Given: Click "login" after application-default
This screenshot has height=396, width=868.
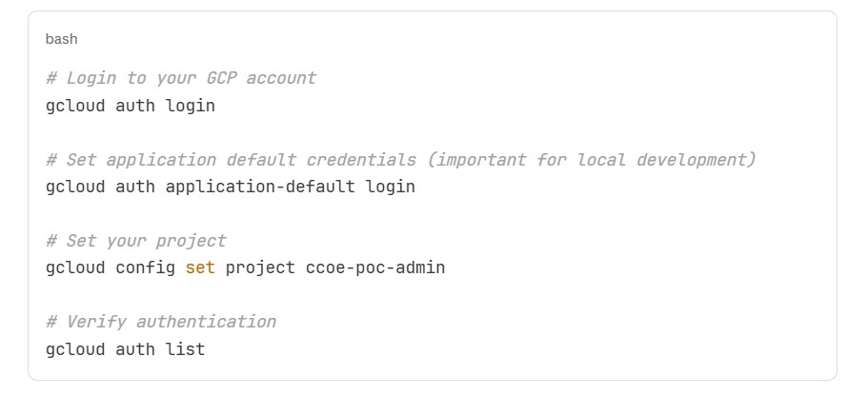Looking at the screenshot, I should (x=391, y=187).
